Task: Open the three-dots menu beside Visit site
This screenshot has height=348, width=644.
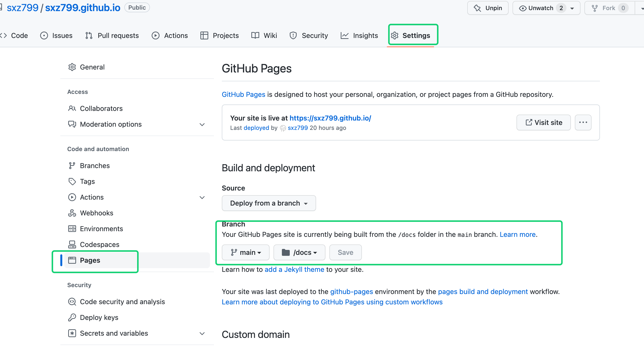Action: coord(583,122)
